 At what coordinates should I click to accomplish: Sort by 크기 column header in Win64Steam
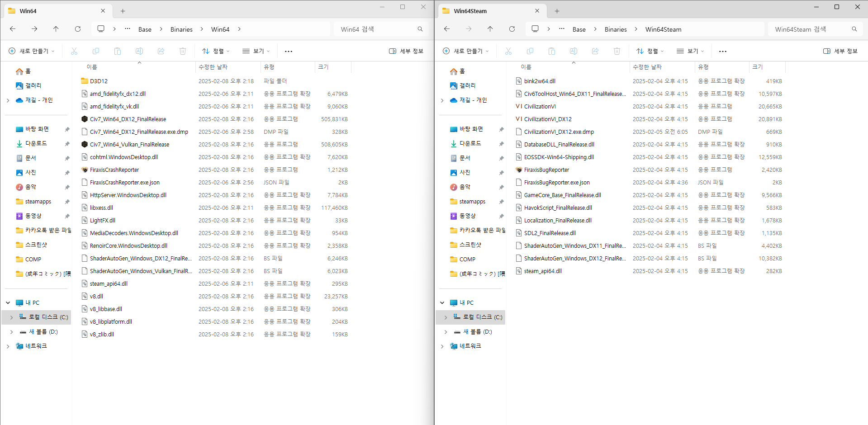pyautogui.click(x=758, y=67)
